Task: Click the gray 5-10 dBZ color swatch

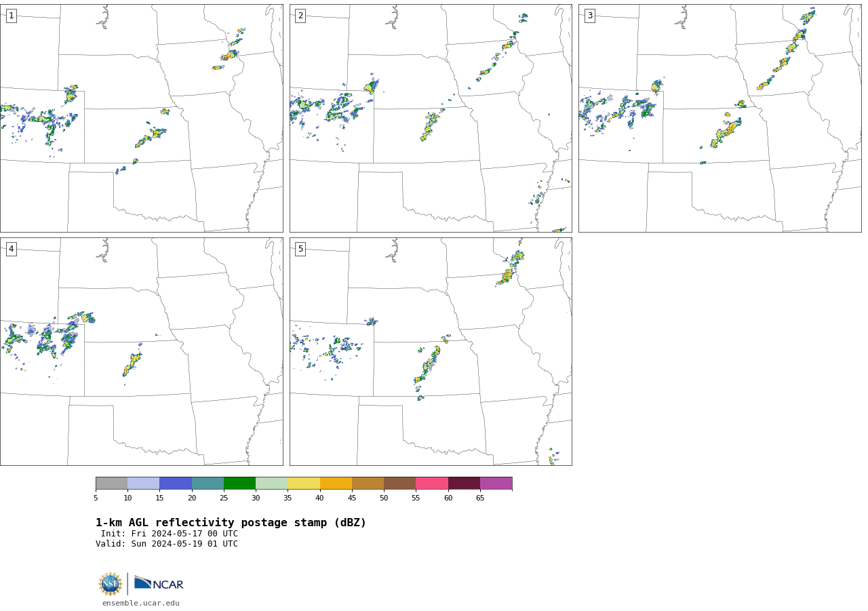Action: pyautogui.click(x=111, y=483)
